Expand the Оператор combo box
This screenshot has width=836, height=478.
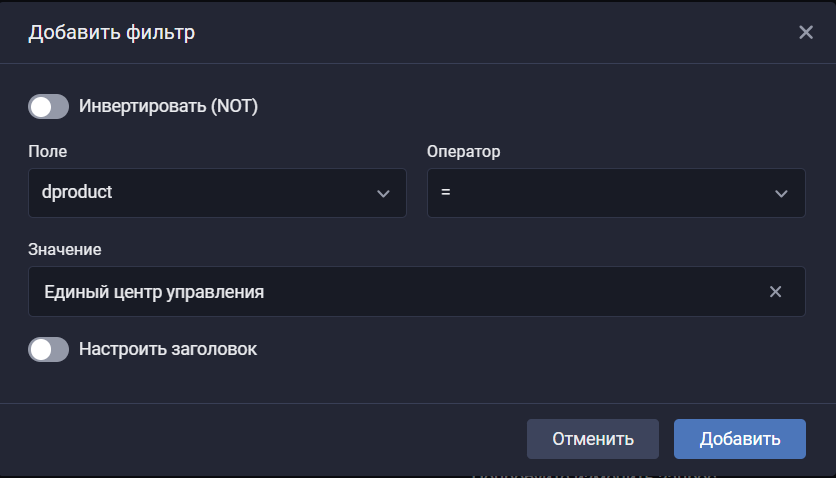(615, 193)
